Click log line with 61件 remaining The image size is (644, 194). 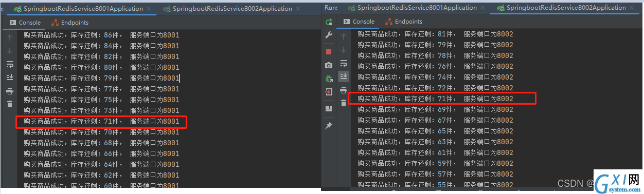click(x=435, y=152)
